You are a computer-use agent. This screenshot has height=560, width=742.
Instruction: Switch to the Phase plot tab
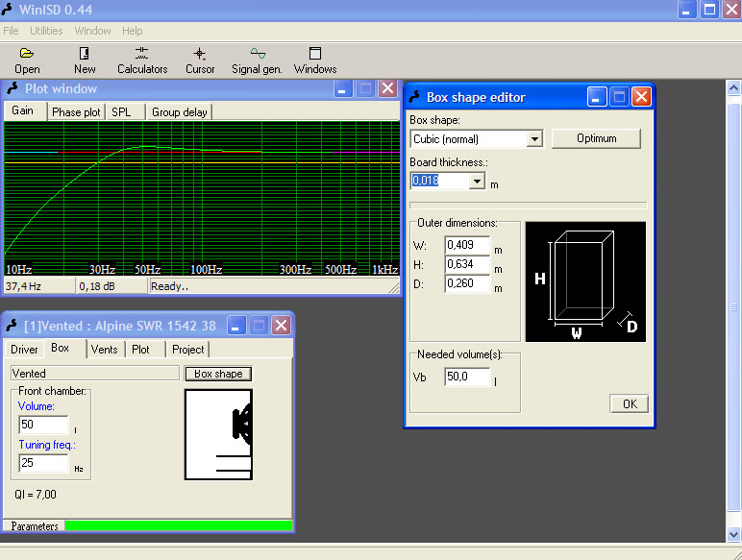click(76, 112)
